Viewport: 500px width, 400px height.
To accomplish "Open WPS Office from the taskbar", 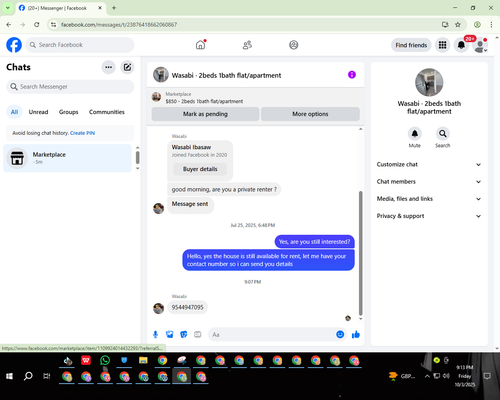I will (x=86, y=360).
